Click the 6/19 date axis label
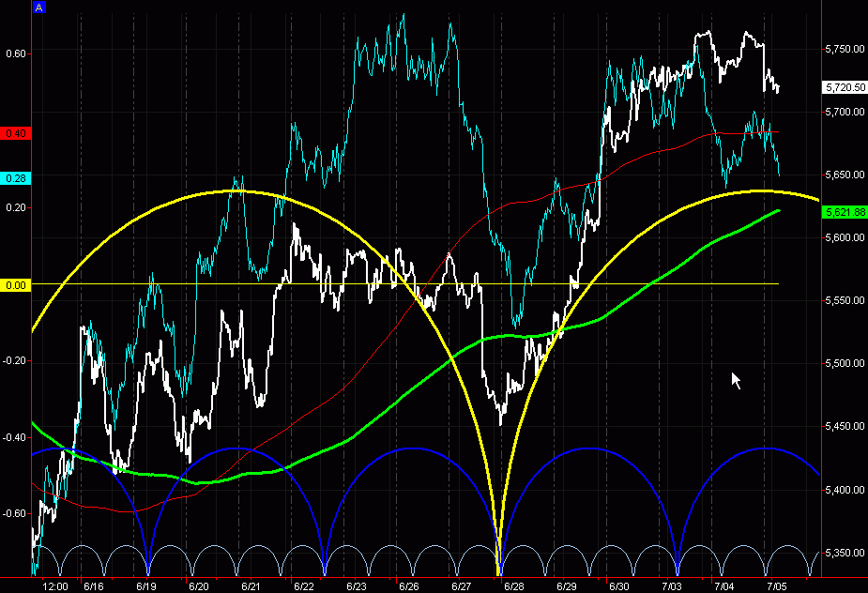Image resolution: width=868 pixels, height=593 pixels. 146,587
